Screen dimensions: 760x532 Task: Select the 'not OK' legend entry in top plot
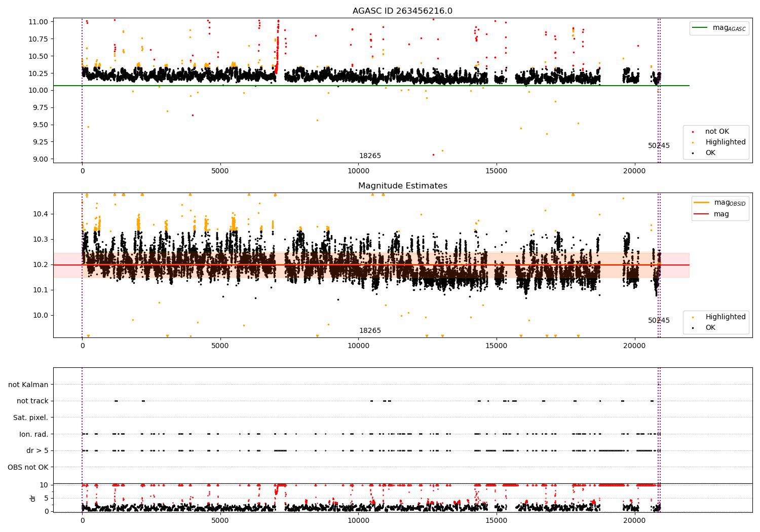pyautogui.click(x=717, y=132)
